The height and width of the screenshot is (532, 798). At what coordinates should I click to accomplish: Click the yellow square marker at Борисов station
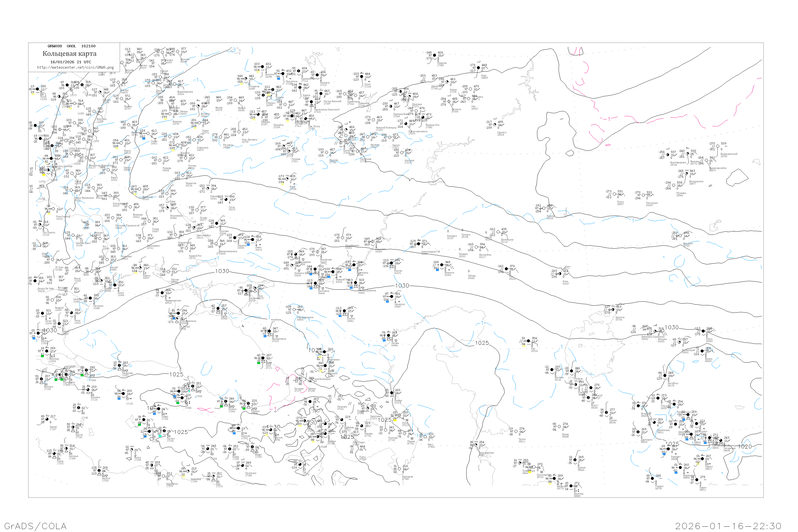click(x=165, y=119)
